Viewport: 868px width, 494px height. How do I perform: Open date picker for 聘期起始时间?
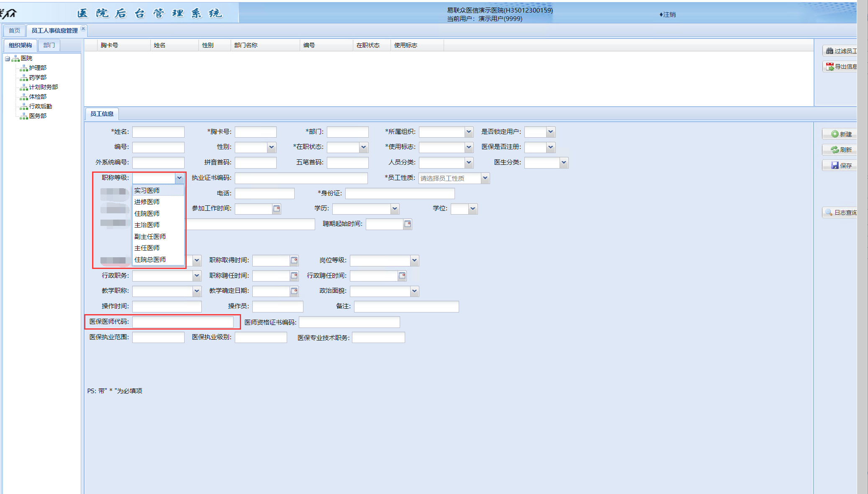(x=408, y=224)
